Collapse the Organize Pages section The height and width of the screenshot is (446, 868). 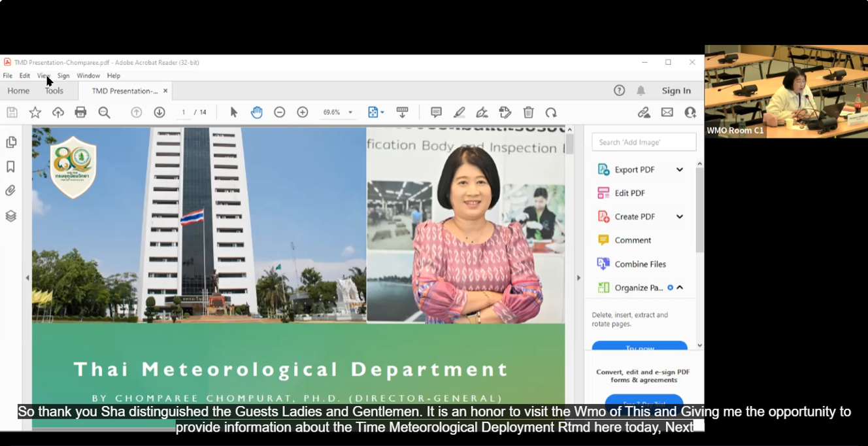[680, 288]
